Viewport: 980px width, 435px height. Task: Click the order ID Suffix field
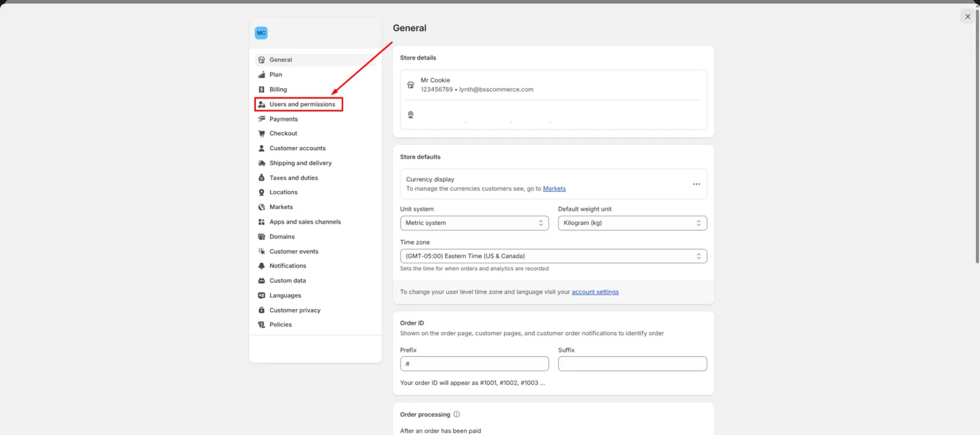click(633, 364)
